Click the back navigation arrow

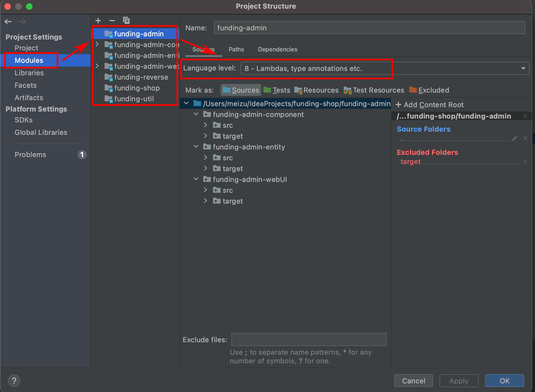click(8, 22)
